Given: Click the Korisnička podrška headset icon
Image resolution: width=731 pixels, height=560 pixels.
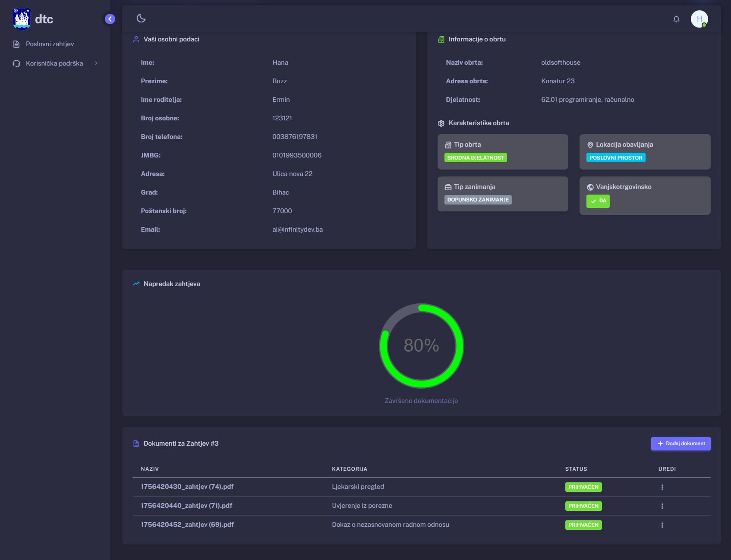Looking at the screenshot, I should click(x=16, y=63).
